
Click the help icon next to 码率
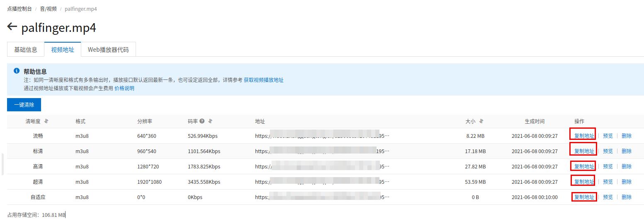click(202, 121)
